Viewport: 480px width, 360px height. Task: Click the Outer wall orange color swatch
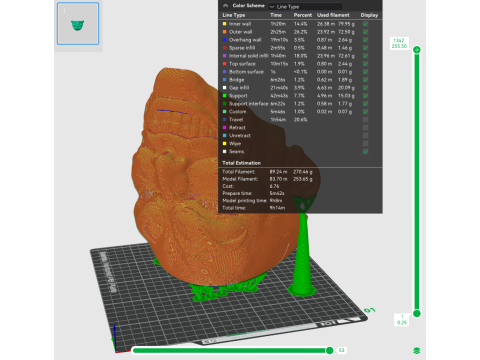(x=224, y=32)
